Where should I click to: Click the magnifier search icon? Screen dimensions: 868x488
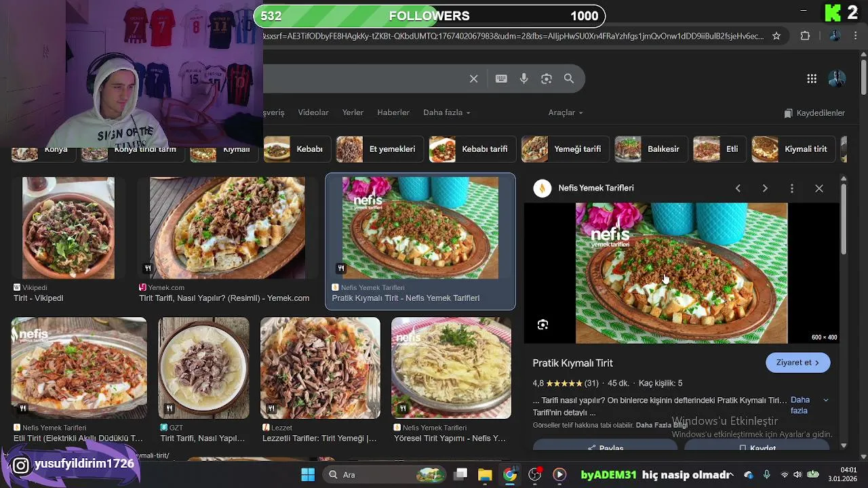coord(569,79)
